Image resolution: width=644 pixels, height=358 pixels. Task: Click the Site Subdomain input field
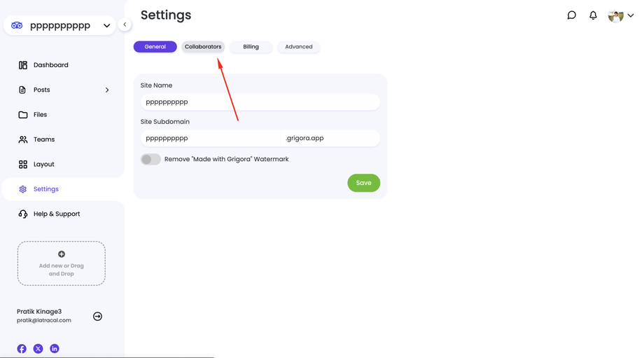[x=210, y=139]
